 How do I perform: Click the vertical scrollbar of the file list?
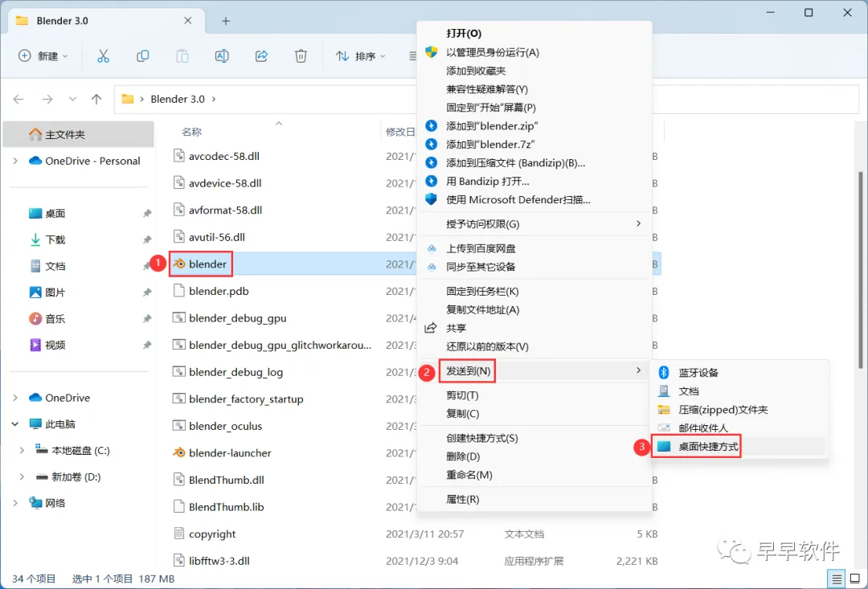pyautogui.click(x=860, y=269)
